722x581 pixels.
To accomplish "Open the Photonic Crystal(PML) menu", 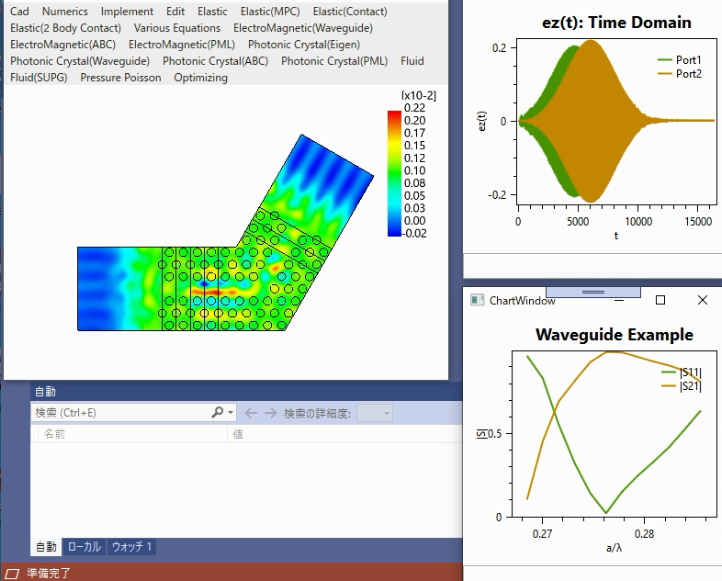I will (334, 61).
